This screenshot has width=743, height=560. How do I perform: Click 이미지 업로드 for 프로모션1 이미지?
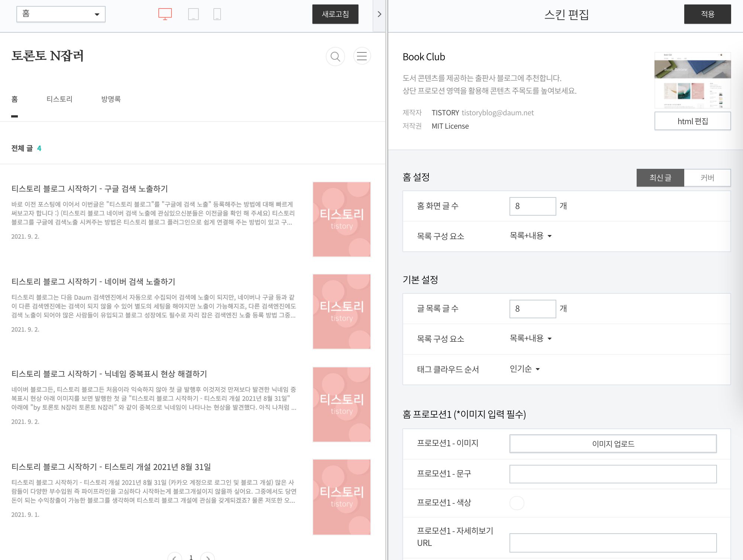tap(613, 444)
